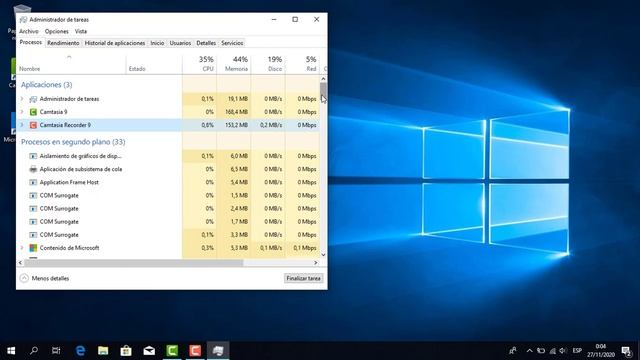Viewport: 640px width, 360px height.
Task: Click the Task Manager title bar icon
Action: pos(23,20)
